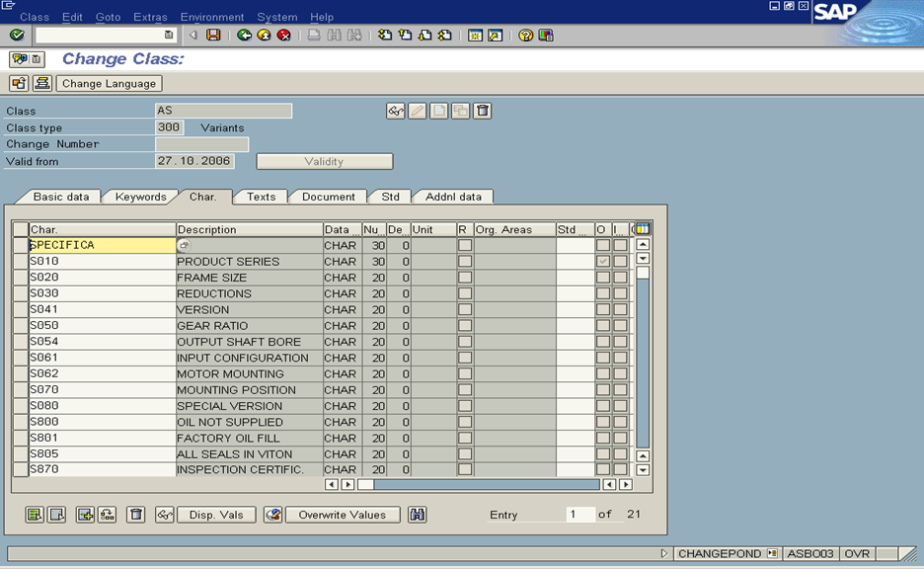Click the OVR status bar indicator
The width and height of the screenshot is (924, 569).
[x=857, y=553]
